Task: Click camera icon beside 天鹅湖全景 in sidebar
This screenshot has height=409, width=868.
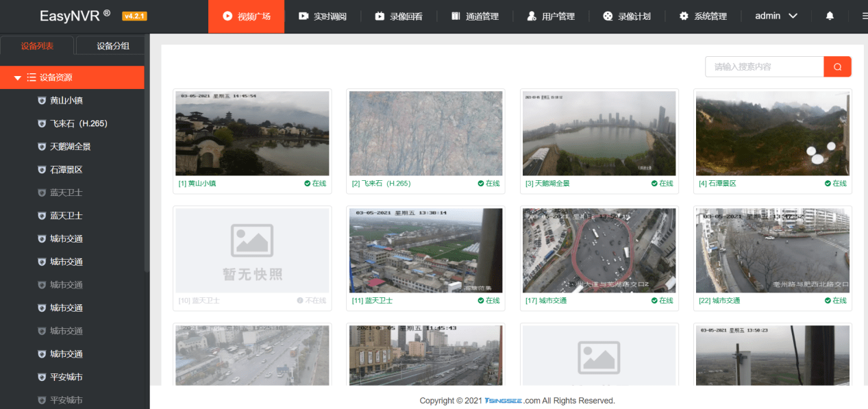Action: (x=42, y=147)
